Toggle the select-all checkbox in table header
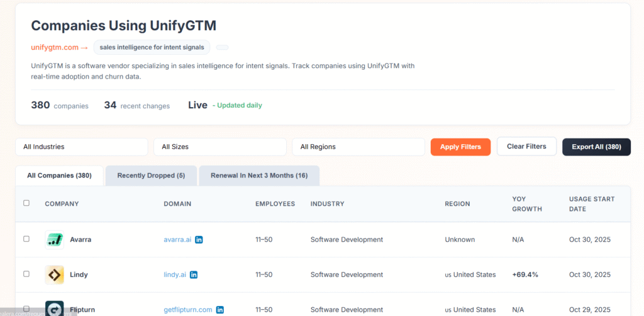This screenshot has height=316, width=644. pyautogui.click(x=26, y=203)
